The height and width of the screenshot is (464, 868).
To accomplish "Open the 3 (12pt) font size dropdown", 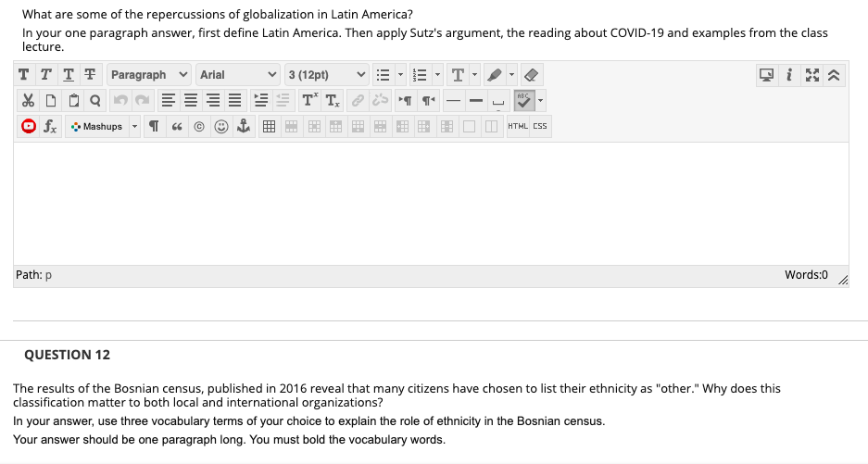I will click(327, 75).
